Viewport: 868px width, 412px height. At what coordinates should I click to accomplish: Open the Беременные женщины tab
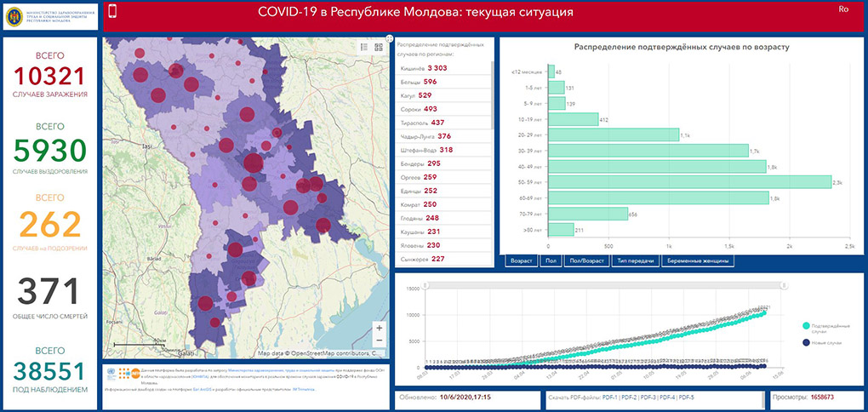[698, 261]
